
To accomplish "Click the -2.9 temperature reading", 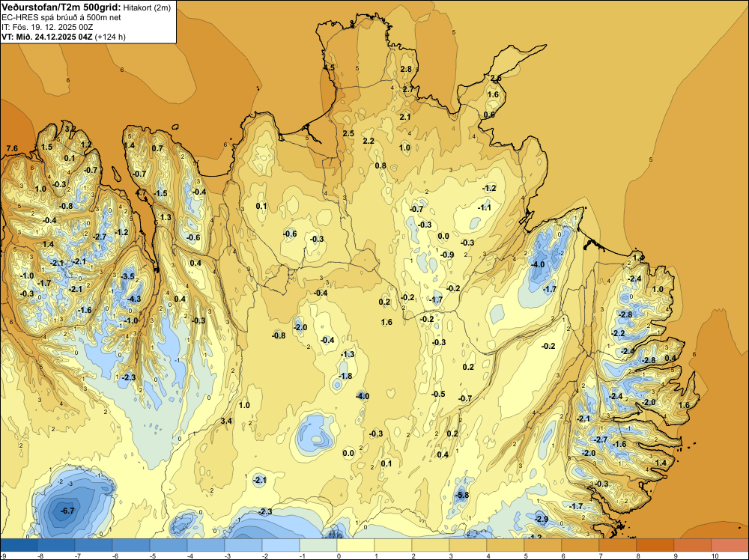I will [x=541, y=519].
